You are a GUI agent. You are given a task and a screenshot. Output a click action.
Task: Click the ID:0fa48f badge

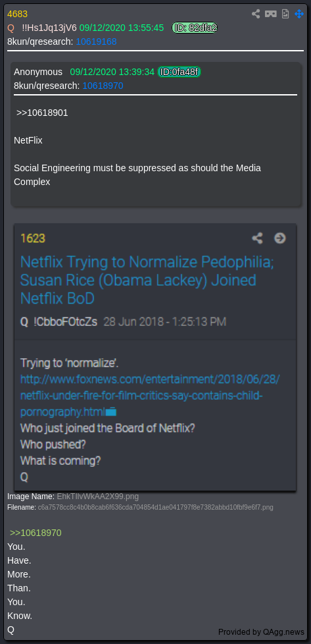(179, 72)
